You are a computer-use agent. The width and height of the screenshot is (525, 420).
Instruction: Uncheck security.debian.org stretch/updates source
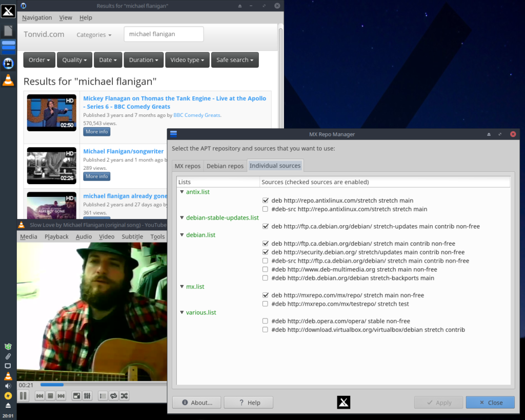266,252
